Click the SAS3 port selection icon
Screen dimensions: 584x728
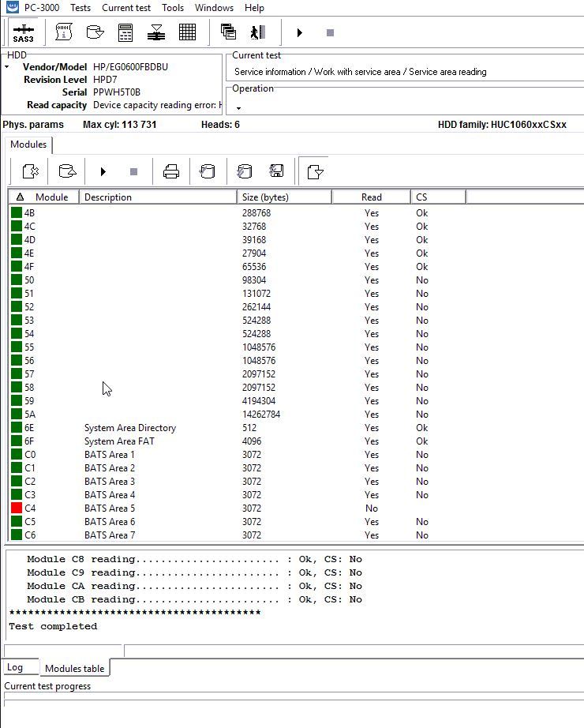[23, 33]
